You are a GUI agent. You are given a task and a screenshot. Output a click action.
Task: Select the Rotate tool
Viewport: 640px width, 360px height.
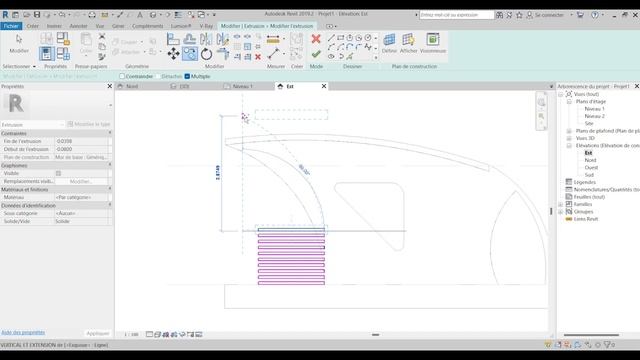pos(207,53)
